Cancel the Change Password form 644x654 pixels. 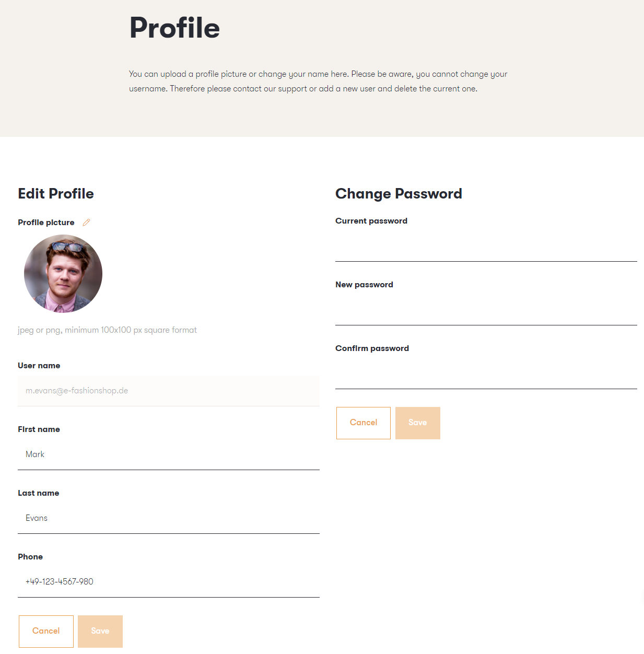click(364, 423)
